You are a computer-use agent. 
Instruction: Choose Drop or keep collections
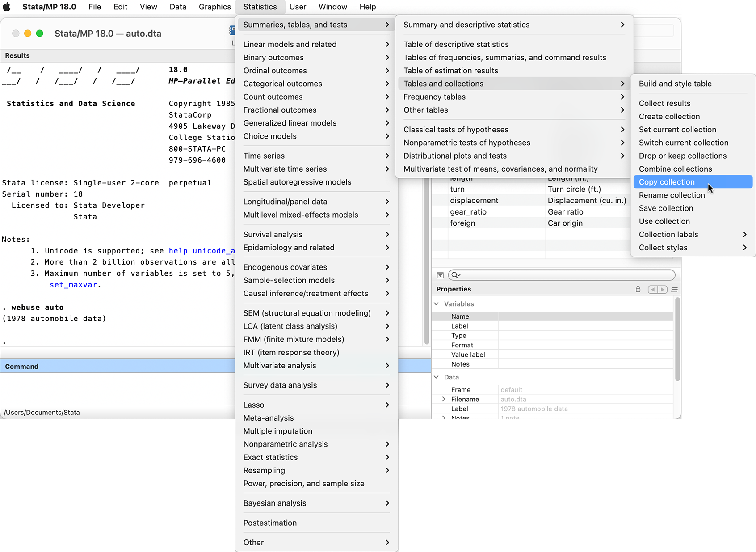pos(693,156)
